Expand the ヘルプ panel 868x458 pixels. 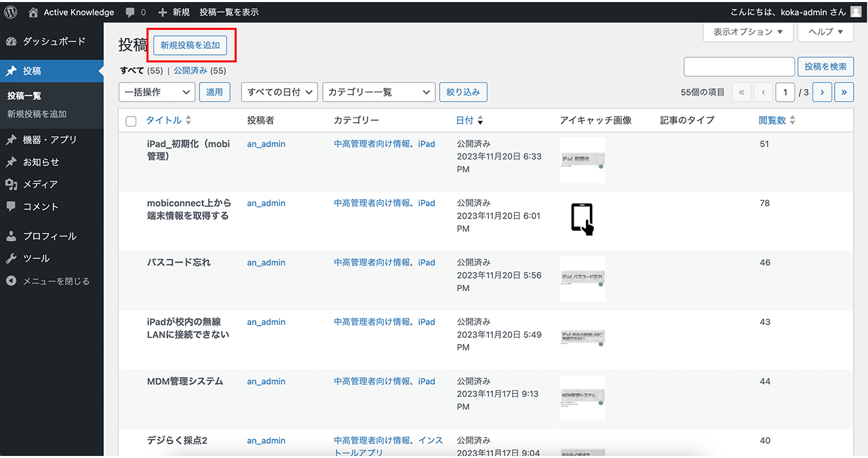(825, 32)
